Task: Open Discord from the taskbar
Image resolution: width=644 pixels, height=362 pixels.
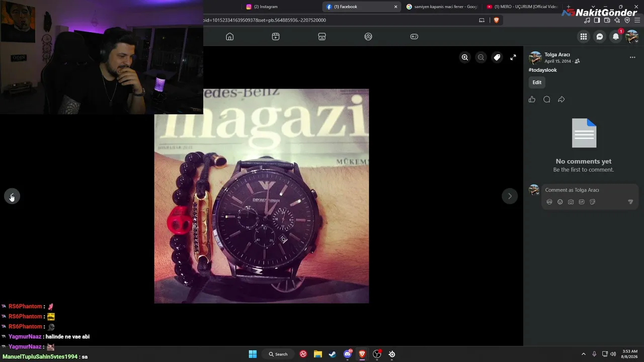Action: 347,354
